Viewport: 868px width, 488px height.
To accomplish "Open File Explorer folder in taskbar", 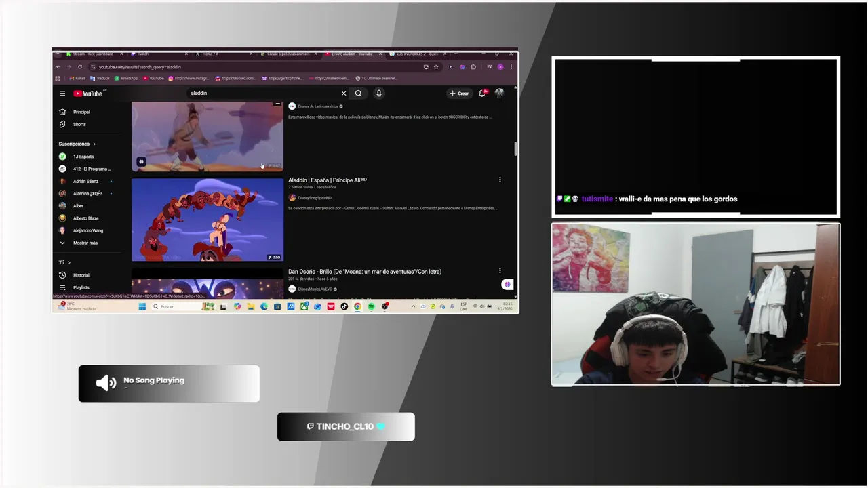I will click(x=250, y=306).
